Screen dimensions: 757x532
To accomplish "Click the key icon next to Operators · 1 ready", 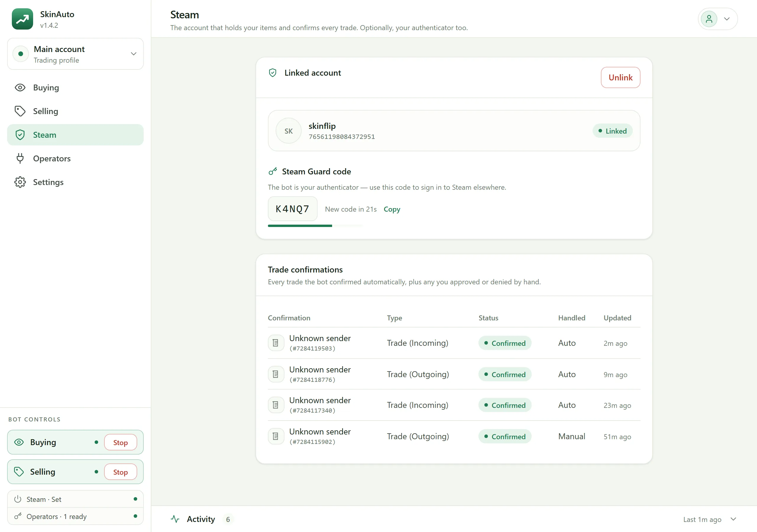I will click(18, 516).
